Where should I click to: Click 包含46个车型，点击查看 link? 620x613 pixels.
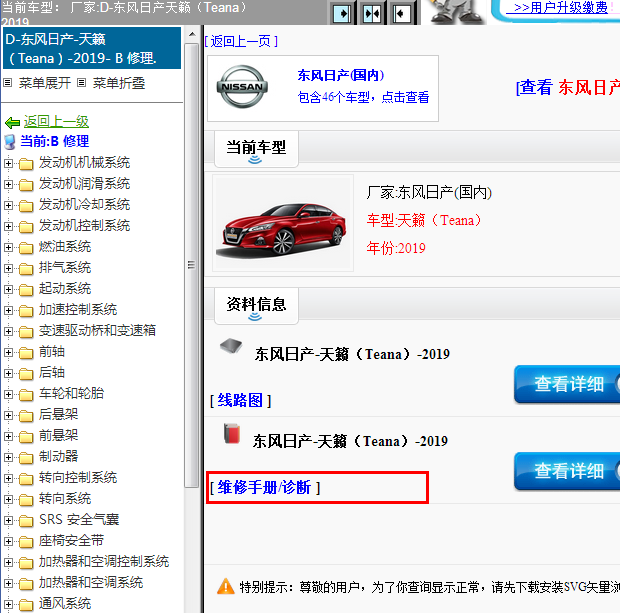point(363,97)
